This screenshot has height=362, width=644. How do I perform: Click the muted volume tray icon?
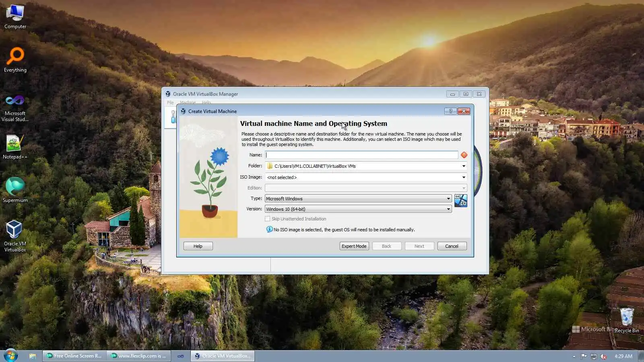(x=603, y=356)
